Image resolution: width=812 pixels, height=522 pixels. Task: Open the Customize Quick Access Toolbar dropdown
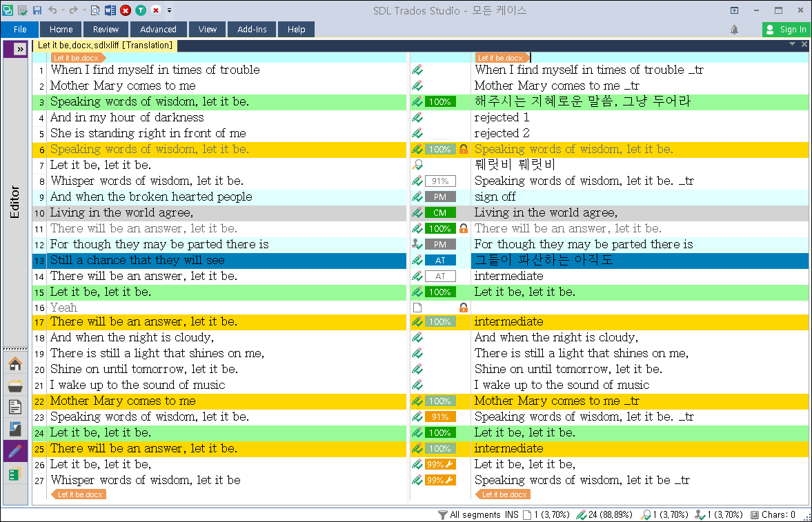coord(169,10)
